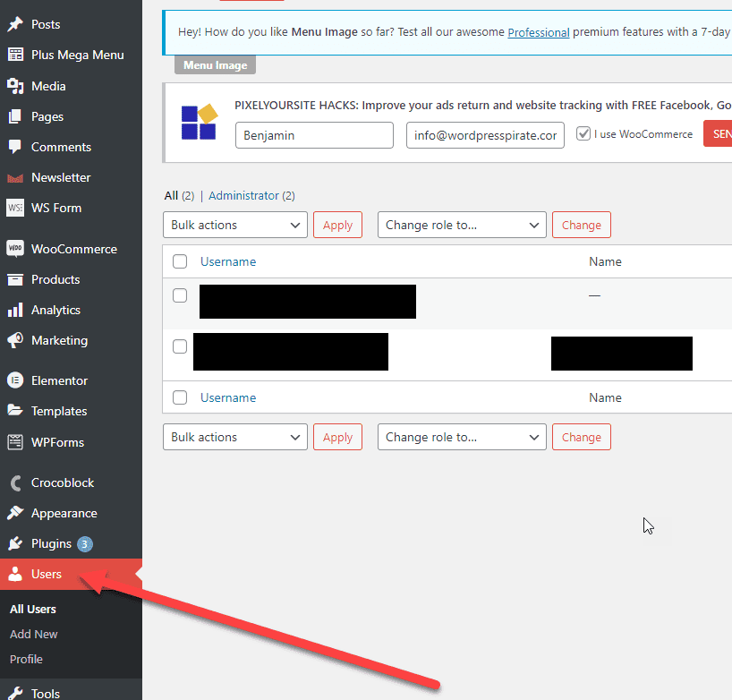Click the Menu Image tab label
The image size is (732, 700).
pos(215,65)
